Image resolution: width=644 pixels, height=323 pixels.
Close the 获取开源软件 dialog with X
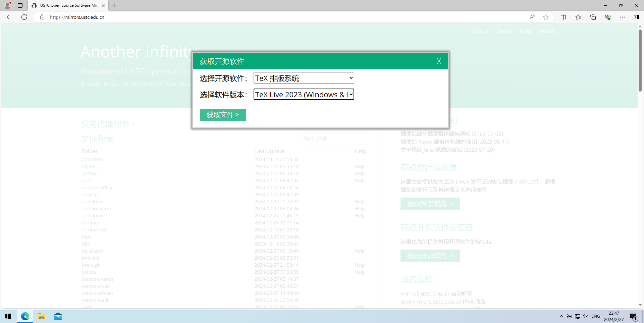[x=439, y=61]
